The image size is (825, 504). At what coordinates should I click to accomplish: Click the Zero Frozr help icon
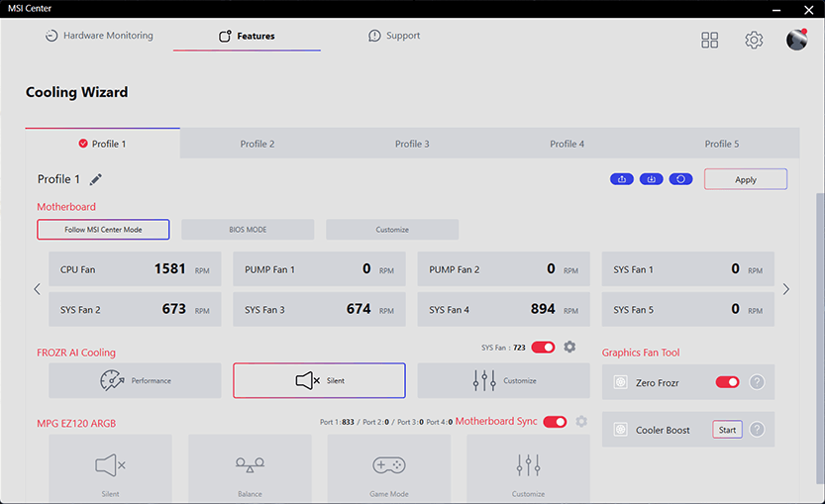[x=757, y=382]
